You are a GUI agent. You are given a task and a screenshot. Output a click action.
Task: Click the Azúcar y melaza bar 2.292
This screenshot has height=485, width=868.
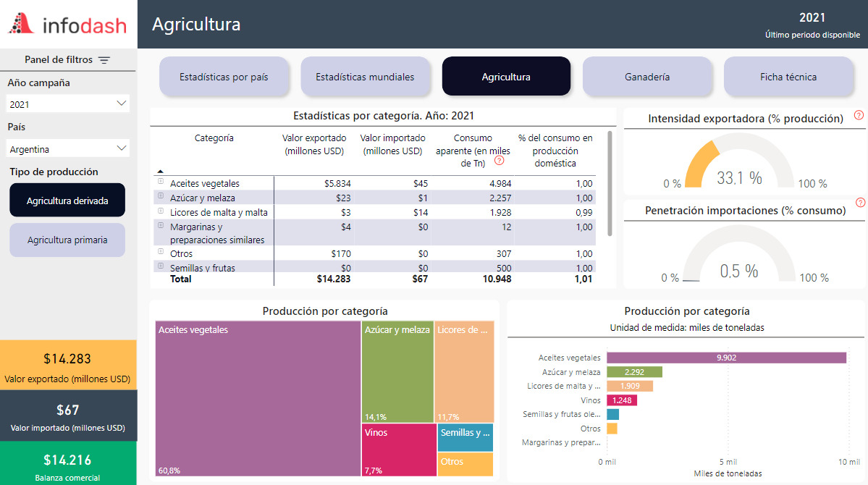[x=634, y=372]
